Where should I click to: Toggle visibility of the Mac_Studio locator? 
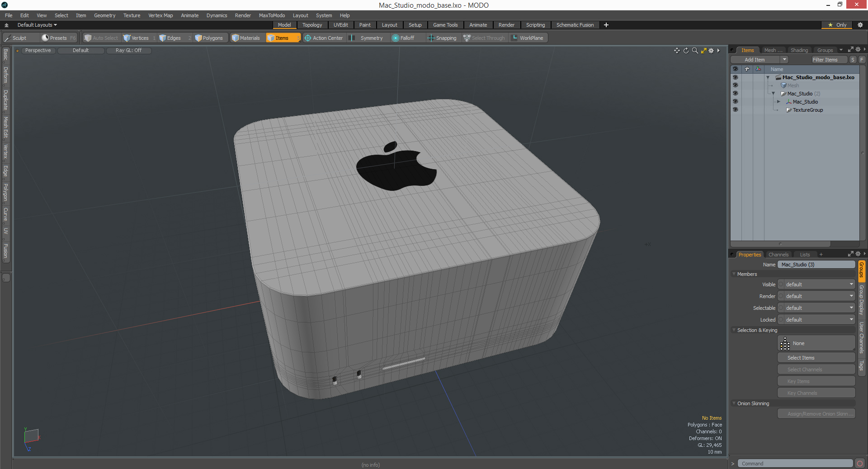735,102
